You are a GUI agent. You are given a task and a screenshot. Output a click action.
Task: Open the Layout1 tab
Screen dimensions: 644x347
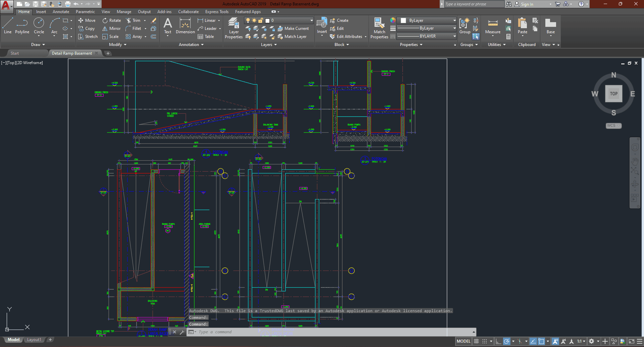[34, 340]
